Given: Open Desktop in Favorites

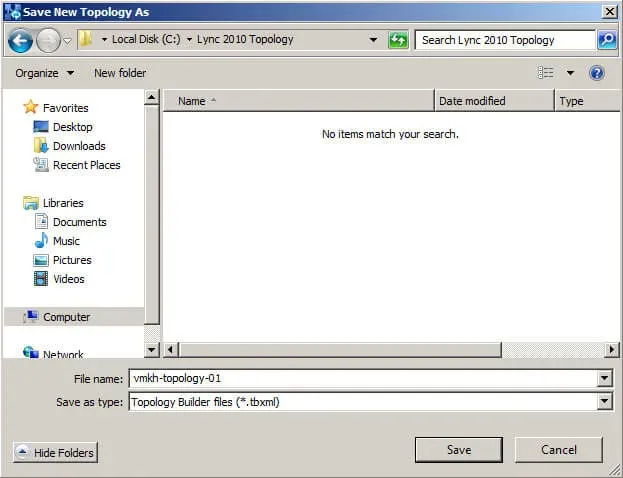Looking at the screenshot, I should 73,127.
